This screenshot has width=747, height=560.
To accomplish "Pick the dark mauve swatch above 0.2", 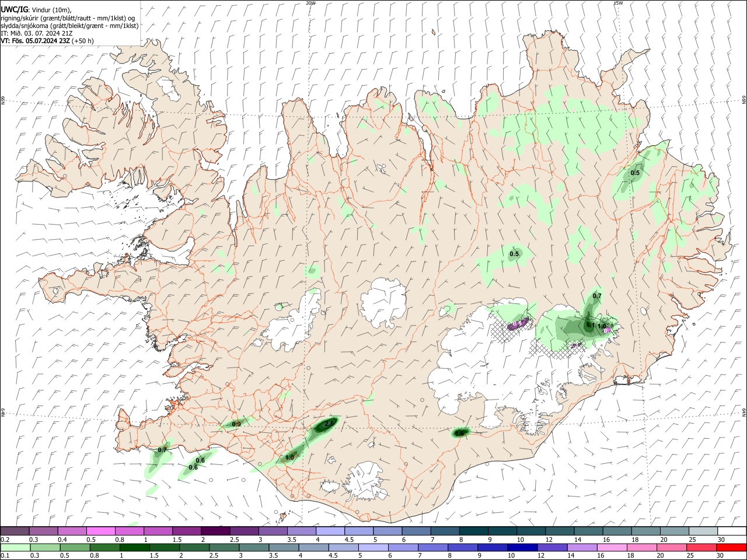I will tap(15, 531).
